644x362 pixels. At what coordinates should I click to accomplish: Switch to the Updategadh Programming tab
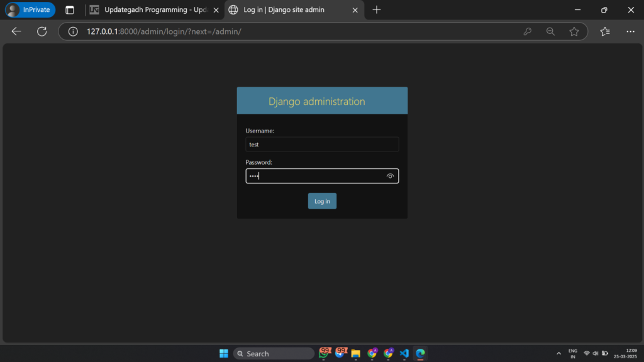point(155,10)
